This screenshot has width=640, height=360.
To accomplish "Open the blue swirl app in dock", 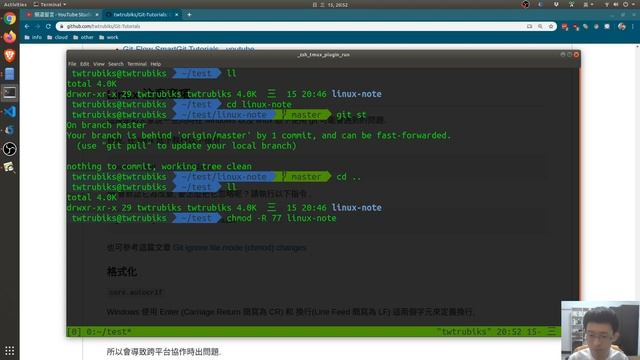I will (x=10, y=130).
